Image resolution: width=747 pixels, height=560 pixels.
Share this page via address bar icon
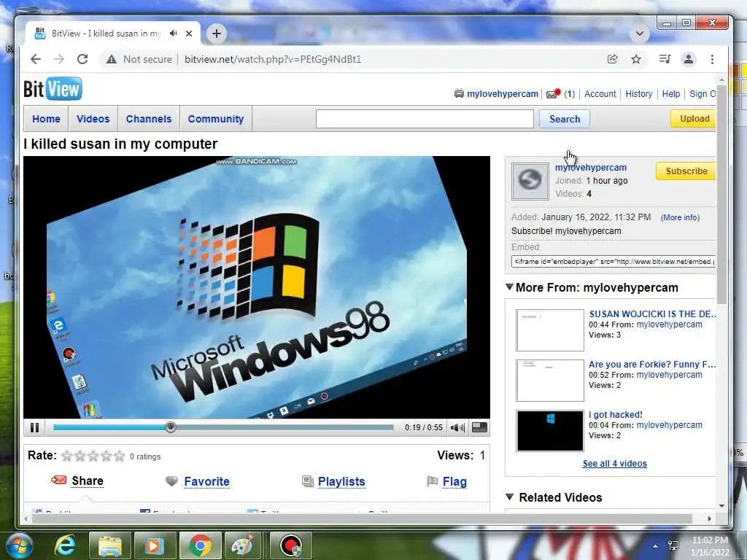pos(613,59)
